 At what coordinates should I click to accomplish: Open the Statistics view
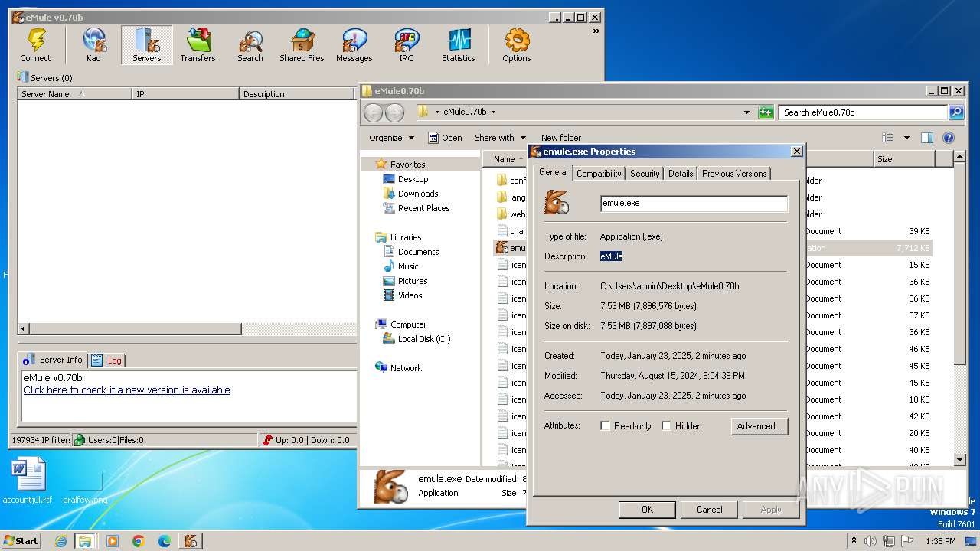pos(458,45)
